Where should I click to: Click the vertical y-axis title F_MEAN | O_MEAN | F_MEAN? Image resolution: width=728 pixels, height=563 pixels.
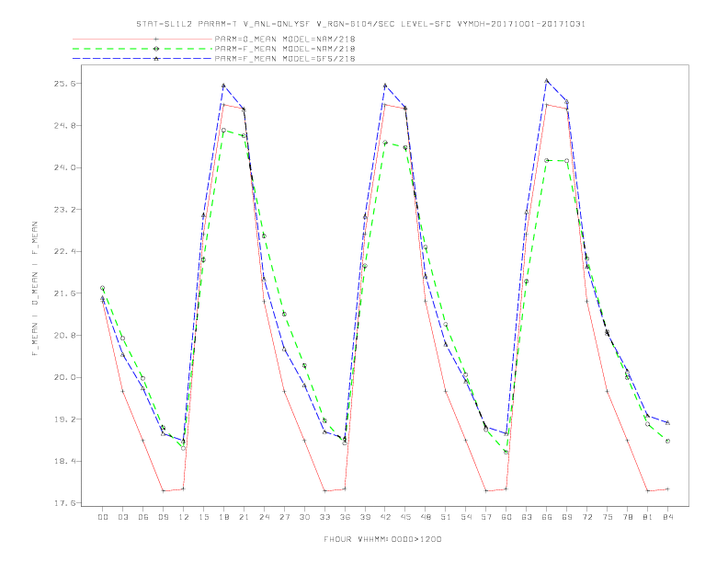click(x=35, y=289)
